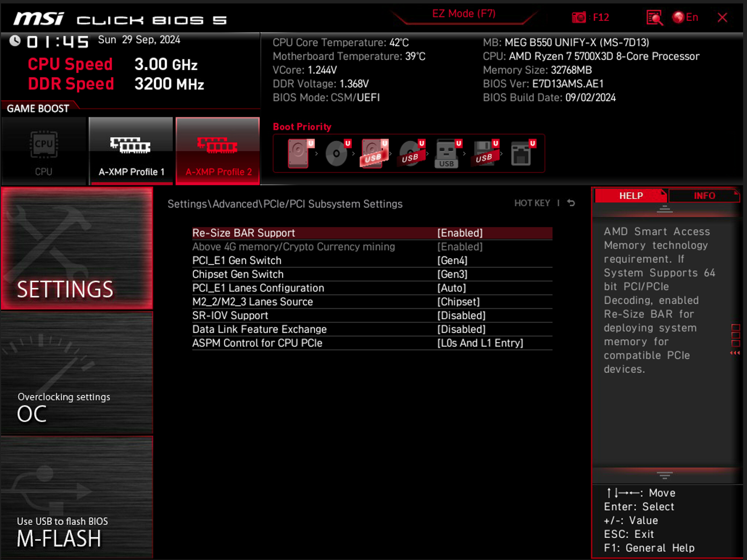The width and height of the screenshot is (747, 560).
Task: Select the optical disc boot device icon
Action: (x=337, y=154)
